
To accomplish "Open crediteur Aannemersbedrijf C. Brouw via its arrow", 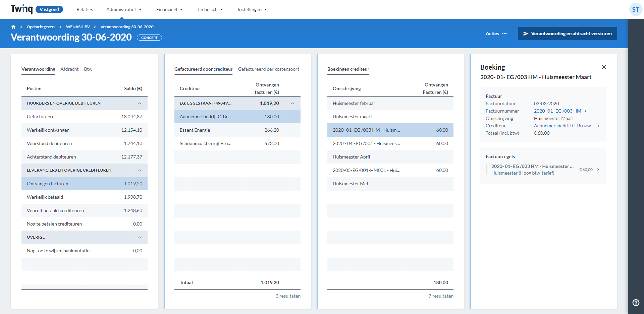I will pos(599,126).
